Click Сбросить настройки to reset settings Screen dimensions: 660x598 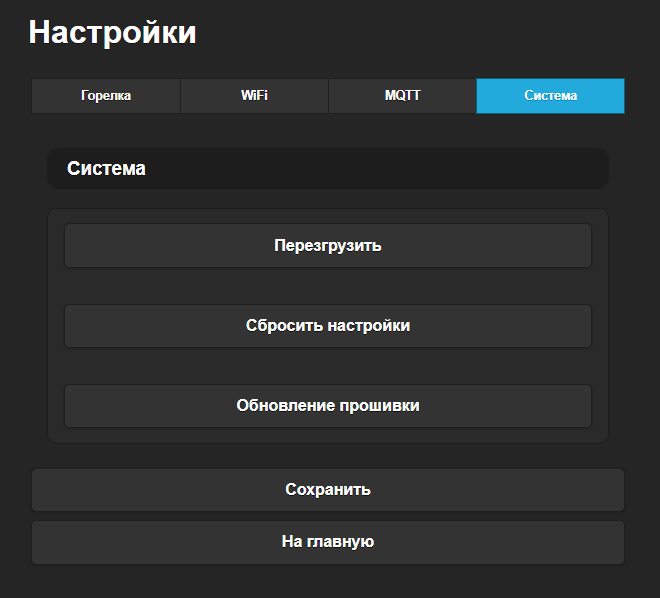[x=328, y=326]
